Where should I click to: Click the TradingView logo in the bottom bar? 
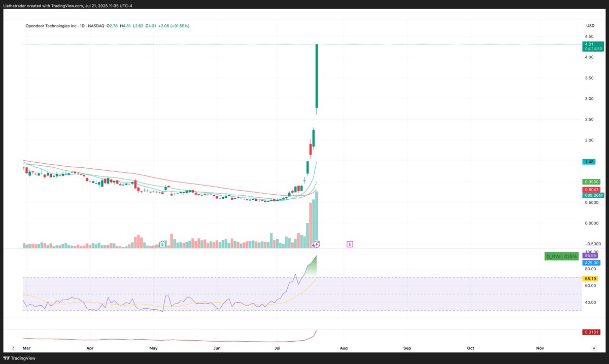(x=19, y=358)
